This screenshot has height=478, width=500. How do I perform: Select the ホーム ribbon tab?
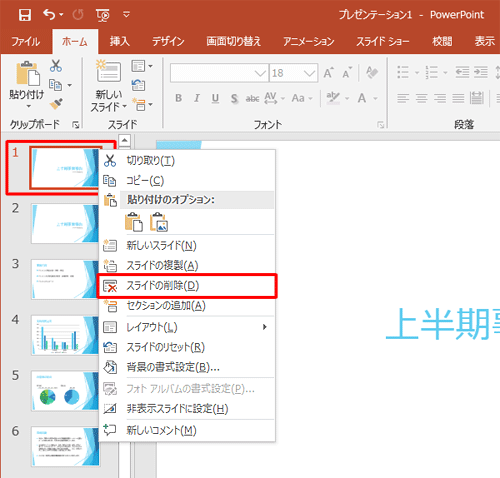pos(75,42)
